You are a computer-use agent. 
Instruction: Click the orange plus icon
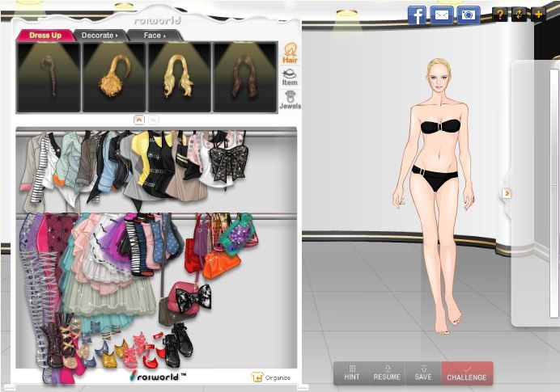click(537, 15)
